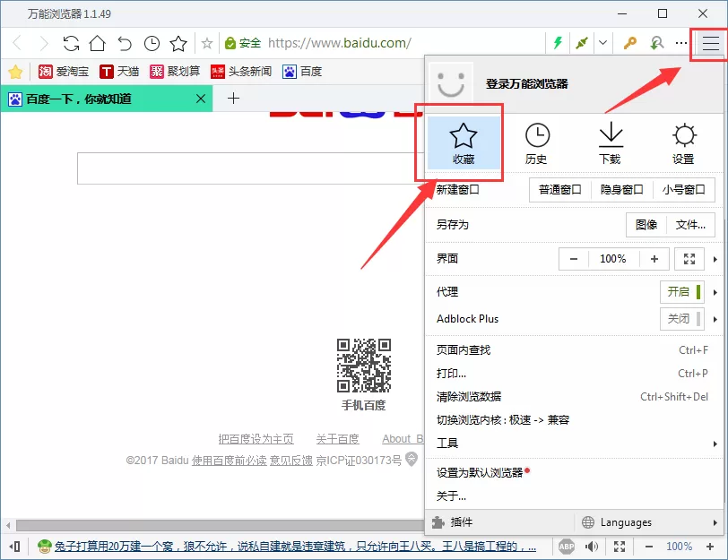Open a new tab with plus

tap(233, 99)
